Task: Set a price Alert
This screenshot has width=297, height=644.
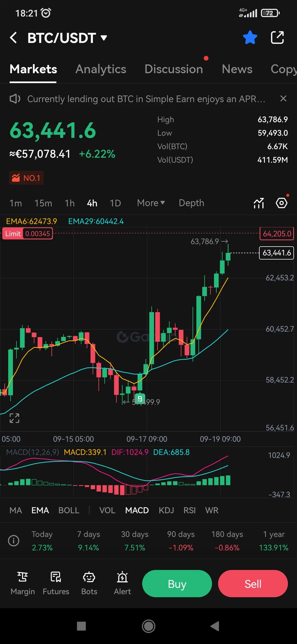Action: tap(122, 583)
